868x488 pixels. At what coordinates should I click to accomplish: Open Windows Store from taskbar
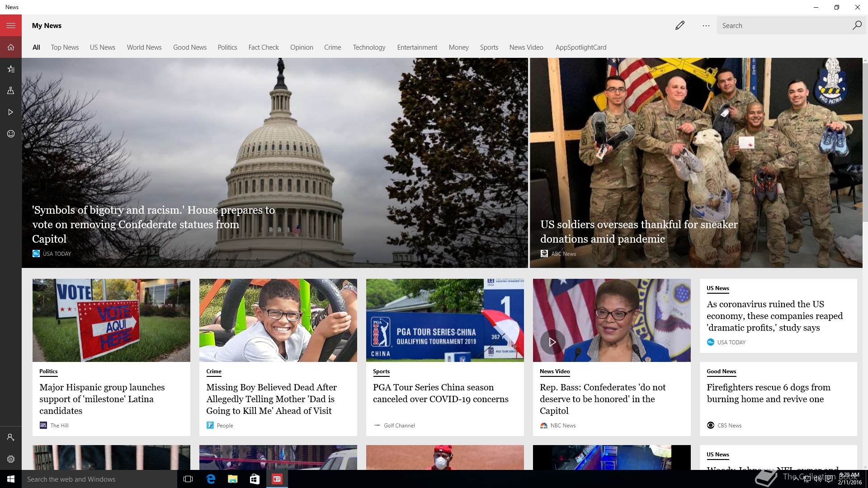click(255, 479)
